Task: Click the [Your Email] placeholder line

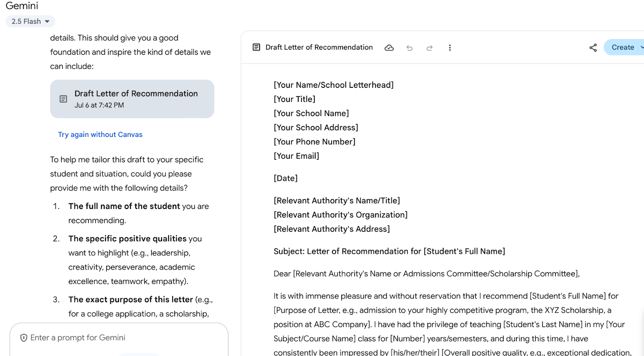Action: pyautogui.click(x=296, y=156)
